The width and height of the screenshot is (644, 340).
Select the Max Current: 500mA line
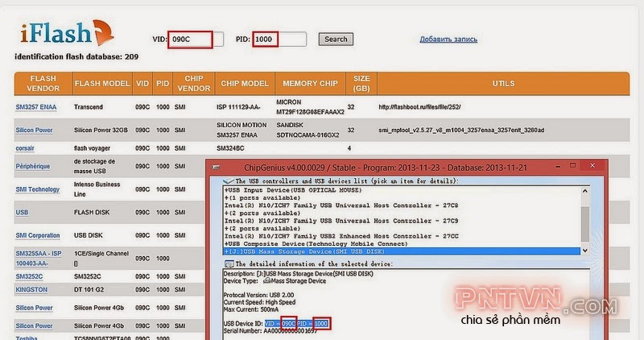coord(251,309)
